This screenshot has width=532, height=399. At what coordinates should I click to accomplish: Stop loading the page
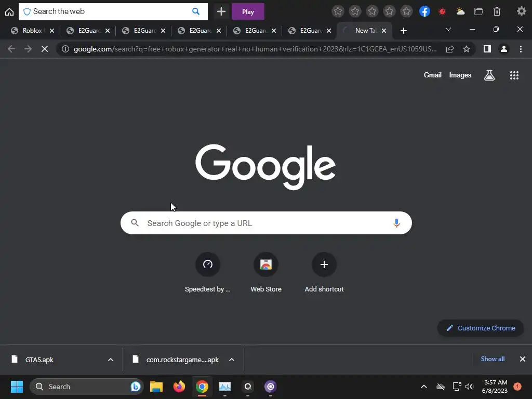[x=45, y=49]
